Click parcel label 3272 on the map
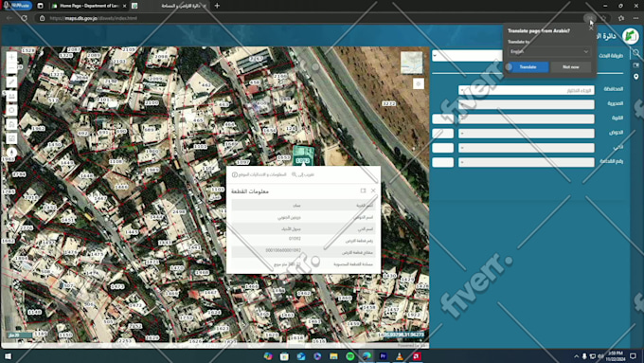Viewport: 644px width, 363px height. pyautogui.click(x=389, y=103)
